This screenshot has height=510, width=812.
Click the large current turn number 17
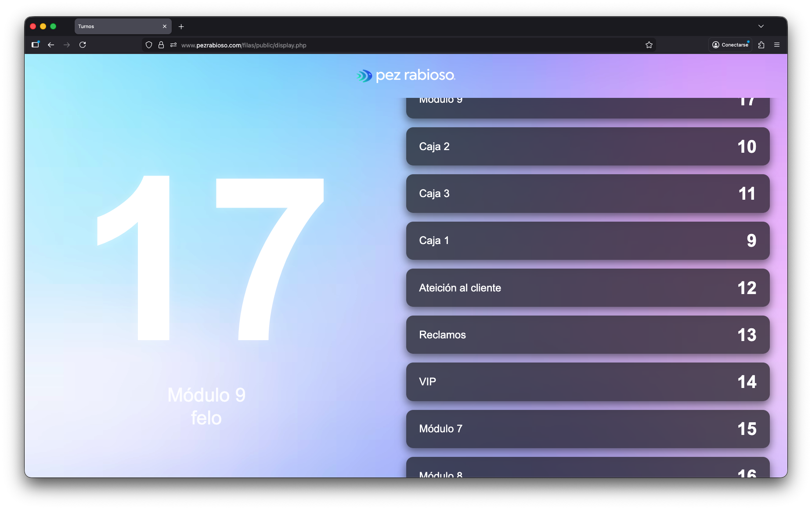click(x=210, y=259)
